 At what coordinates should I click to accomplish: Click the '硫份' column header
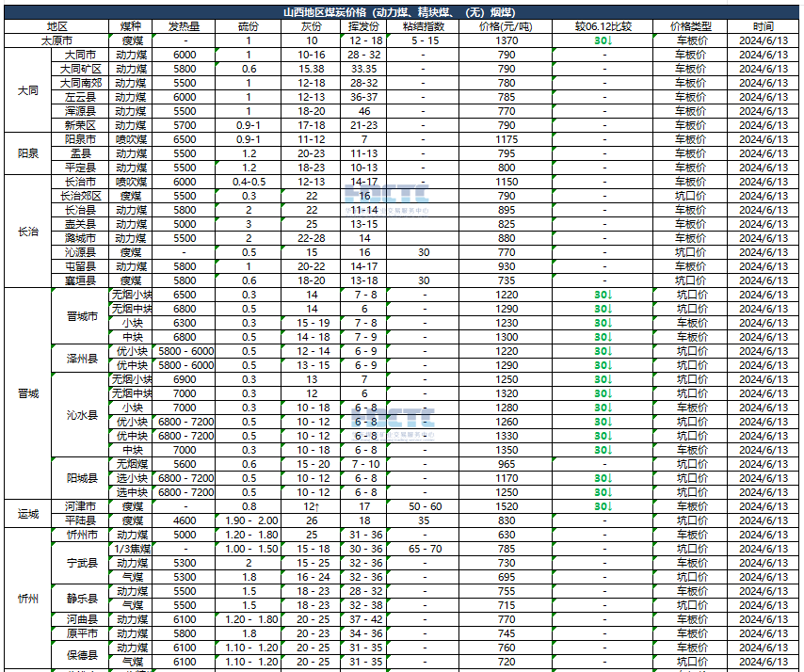point(249,26)
